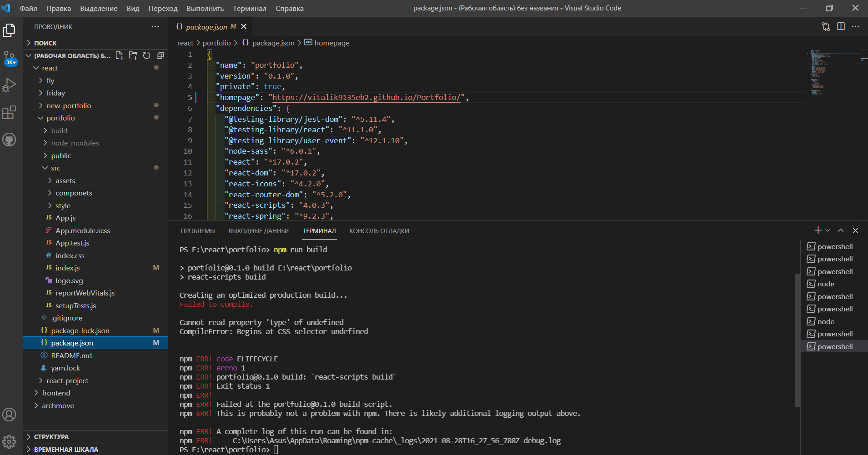Open the Выделение menu
Viewport: 868px width, 455px height.
point(99,8)
